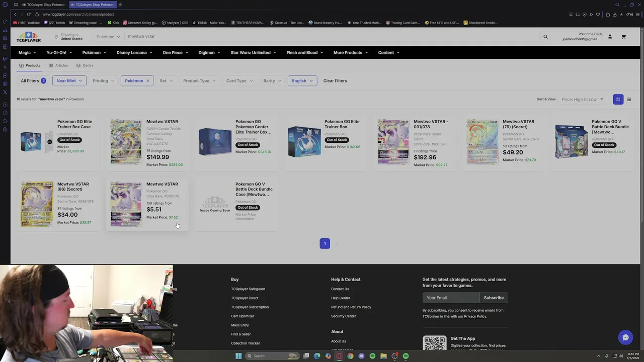Open Microsoft Edge from taskbar

[317, 356]
